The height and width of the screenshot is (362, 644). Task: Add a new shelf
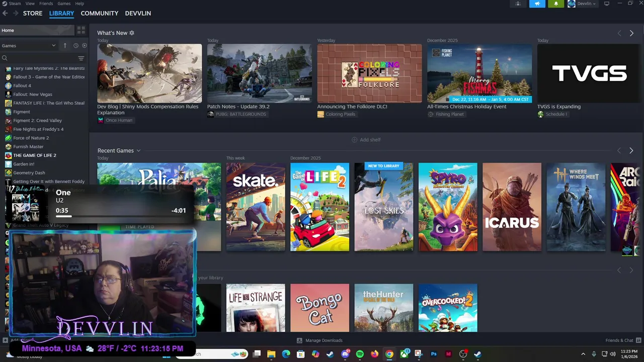(x=366, y=140)
